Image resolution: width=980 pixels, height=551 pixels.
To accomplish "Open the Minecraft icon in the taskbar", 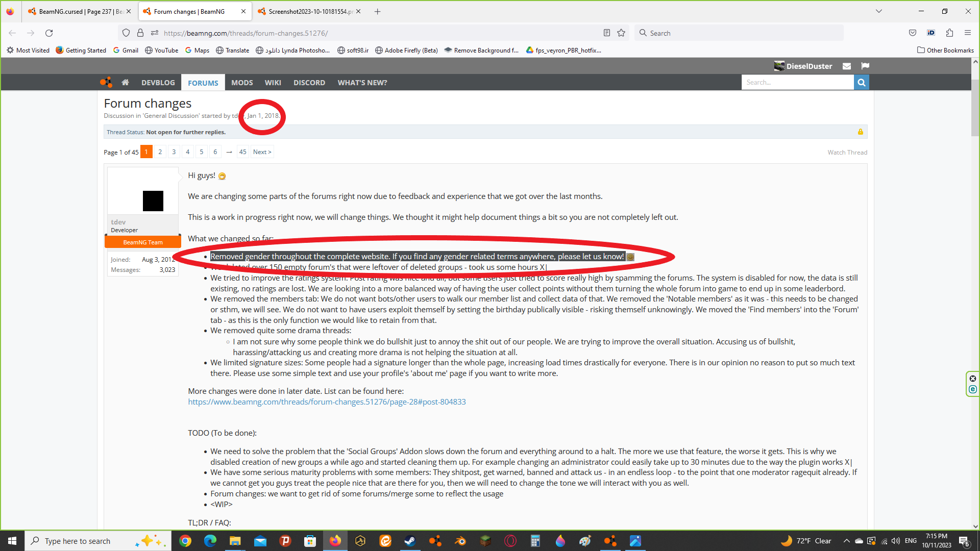I will click(485, 541).
